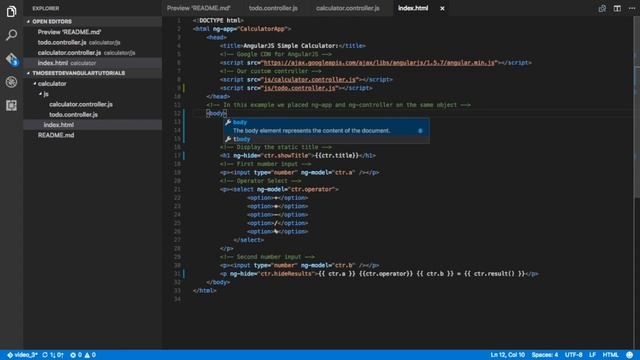Change encoding via UTF-8 status item
Viewport: 640px width, 360px height.
573,355
